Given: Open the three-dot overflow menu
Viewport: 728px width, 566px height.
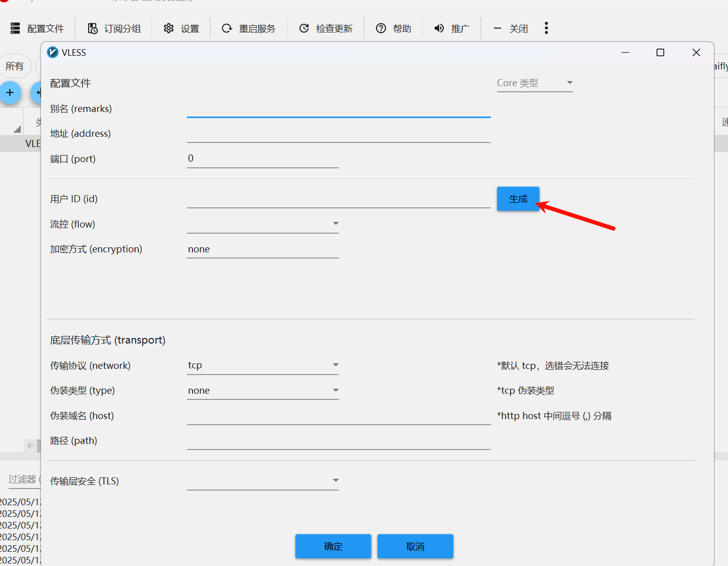Looking at the screenshot, I should (x=546, y=28).
